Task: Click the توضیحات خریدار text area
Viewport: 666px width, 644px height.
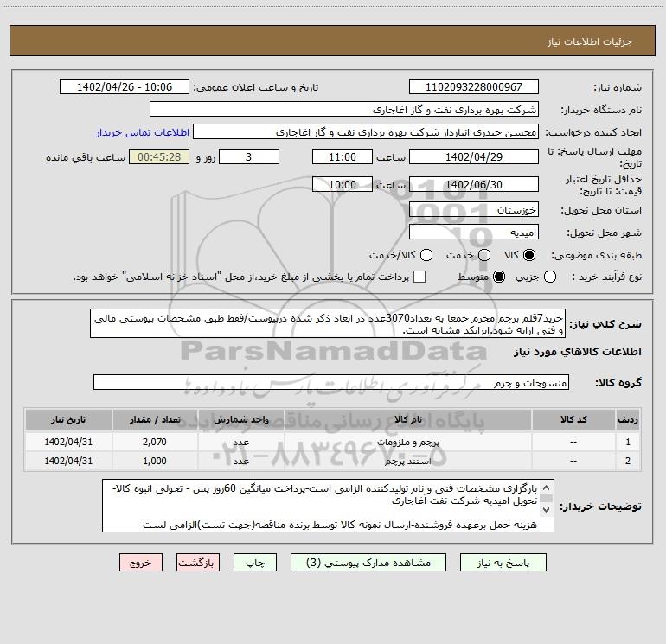Action: (328, 506)
